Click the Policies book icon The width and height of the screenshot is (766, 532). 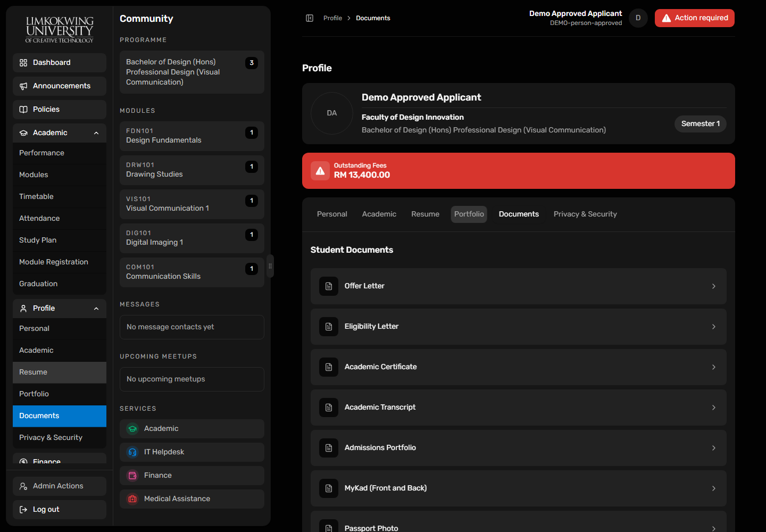[x=23, y=110]
